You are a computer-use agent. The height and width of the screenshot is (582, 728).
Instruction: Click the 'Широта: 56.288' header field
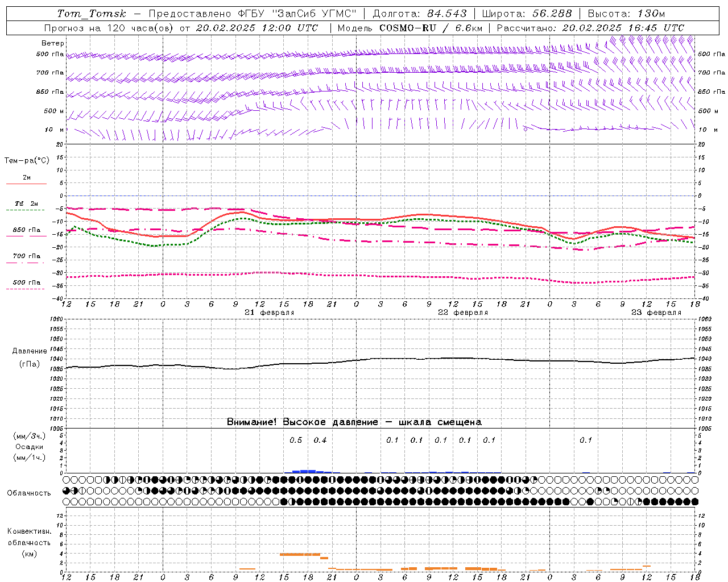click(x=527, y=14)
